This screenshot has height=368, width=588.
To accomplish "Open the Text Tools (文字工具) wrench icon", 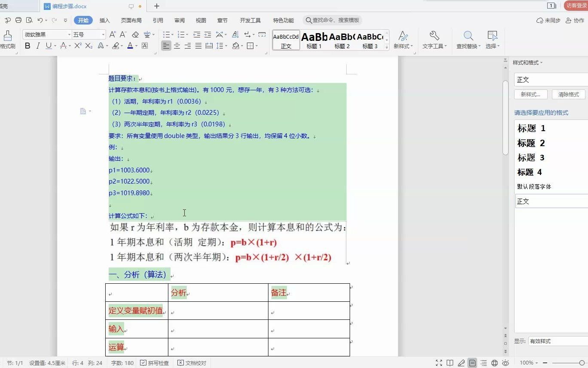I will point(434,36).
